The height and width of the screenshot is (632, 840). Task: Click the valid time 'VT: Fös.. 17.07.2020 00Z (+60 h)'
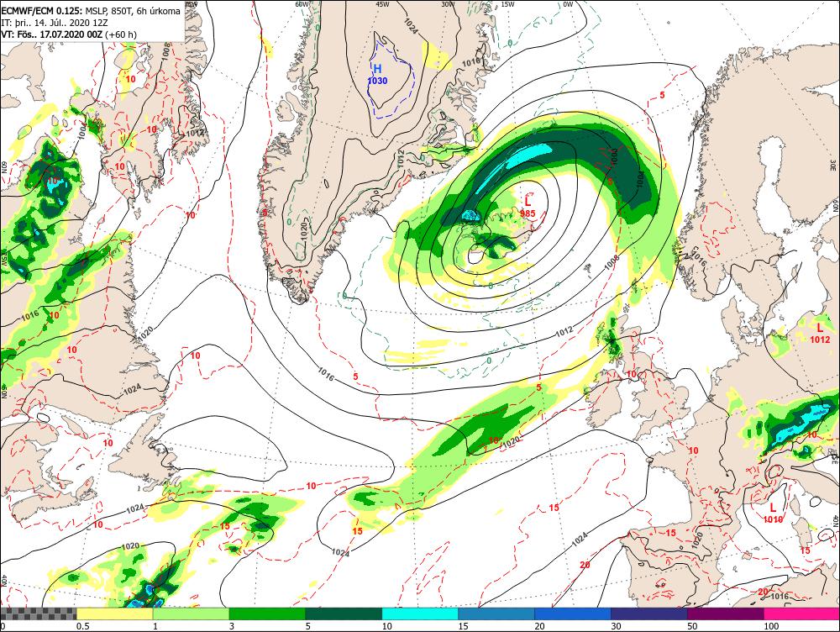pyautogui.click(x=69, y=34)
